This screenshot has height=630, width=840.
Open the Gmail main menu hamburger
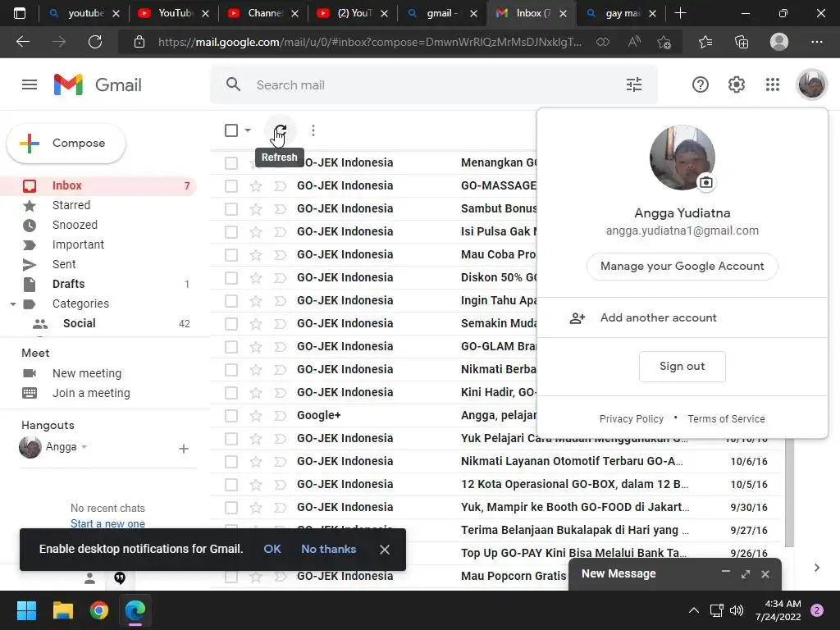click(30, 84)
